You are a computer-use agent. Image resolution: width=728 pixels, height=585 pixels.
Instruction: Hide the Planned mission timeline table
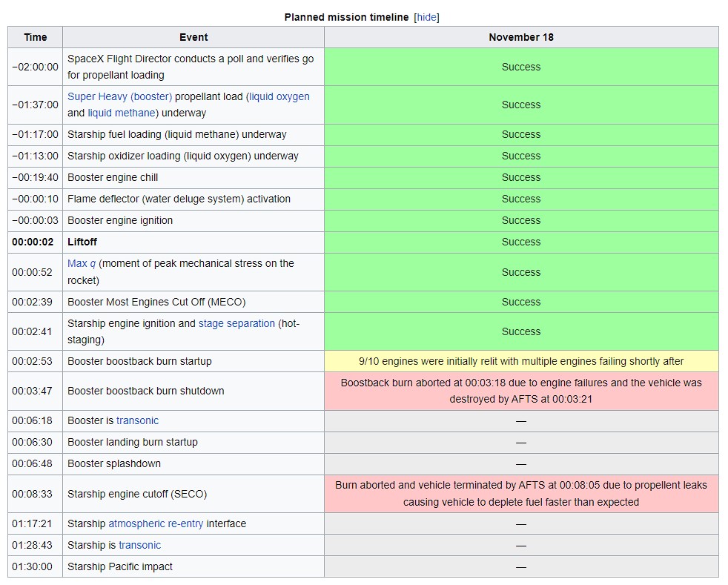tap(426, 17)
